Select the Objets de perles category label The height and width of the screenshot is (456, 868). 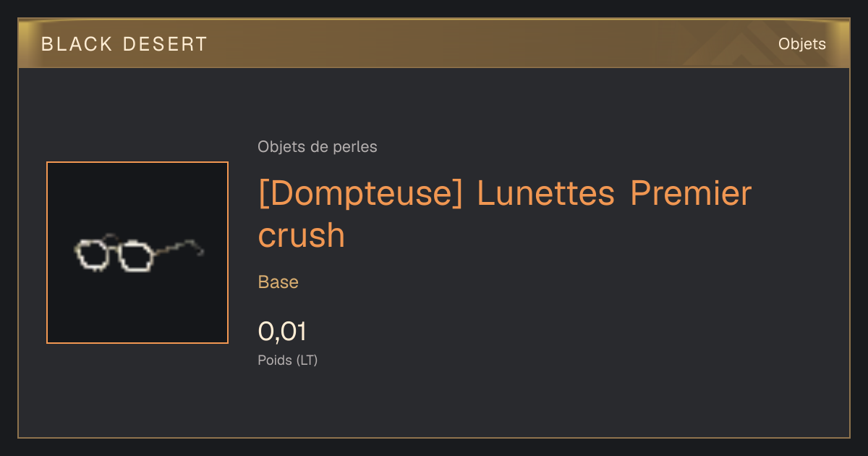[x=318, y=147]
